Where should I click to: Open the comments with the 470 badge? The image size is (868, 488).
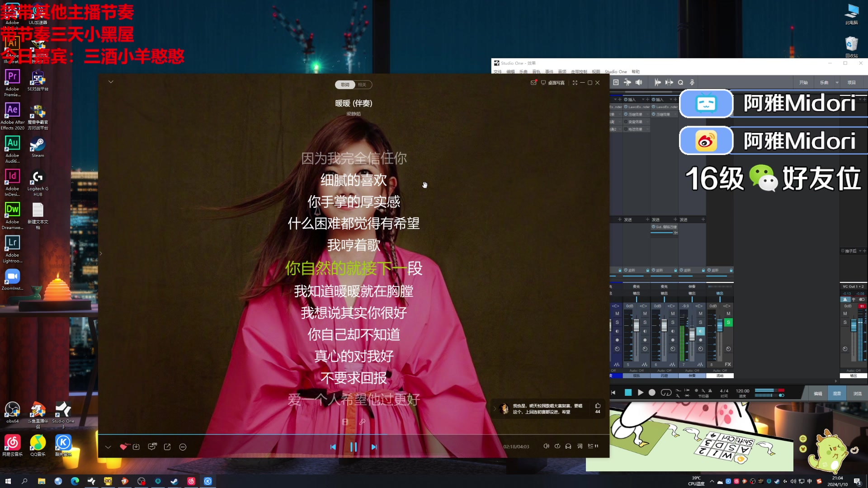[152, 447]
